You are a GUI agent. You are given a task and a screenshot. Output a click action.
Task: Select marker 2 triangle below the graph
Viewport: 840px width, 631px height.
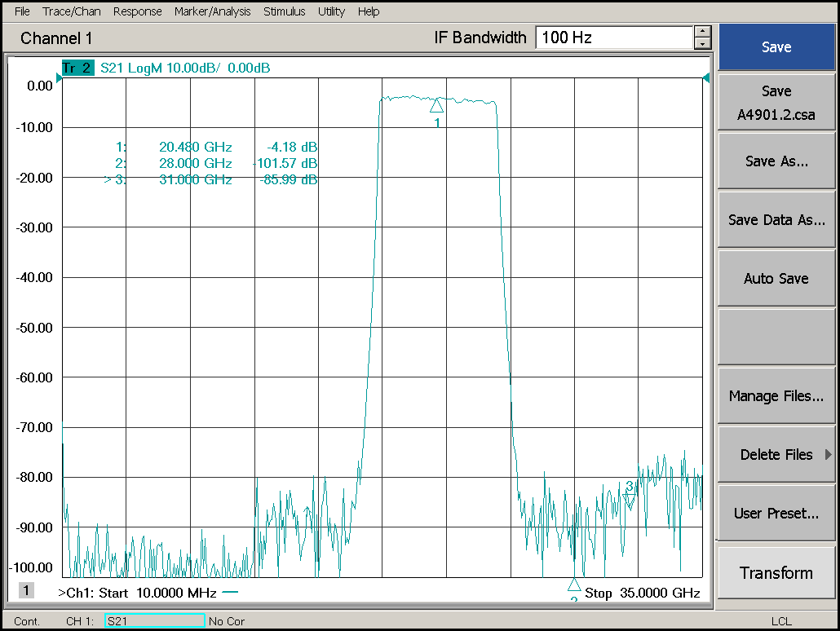573,585
